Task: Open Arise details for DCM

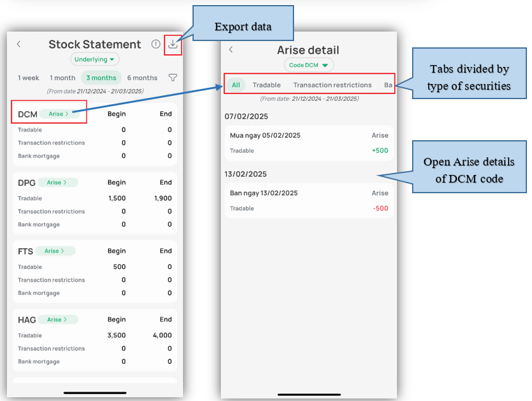Action: click(x=59, y=114)
